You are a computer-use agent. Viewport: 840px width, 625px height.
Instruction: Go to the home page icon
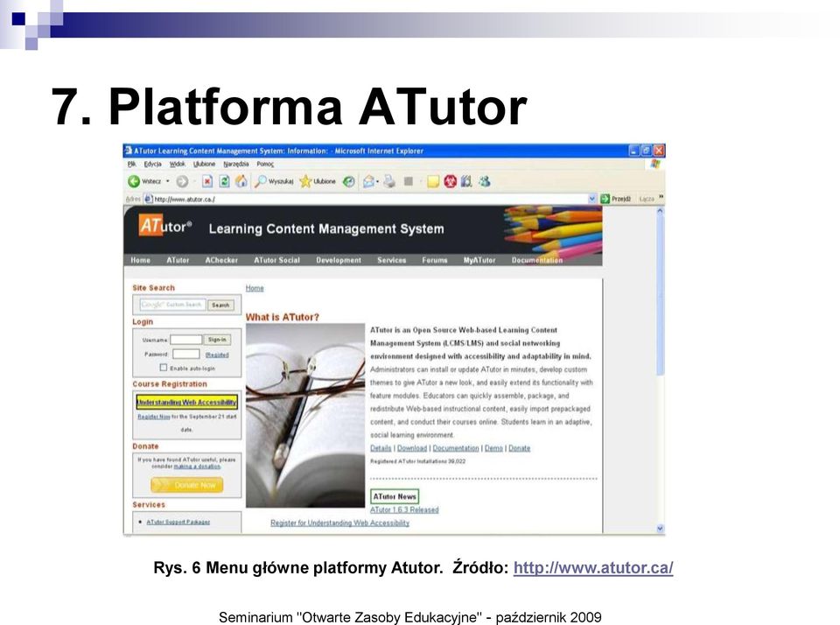click(x=241, y=182)
